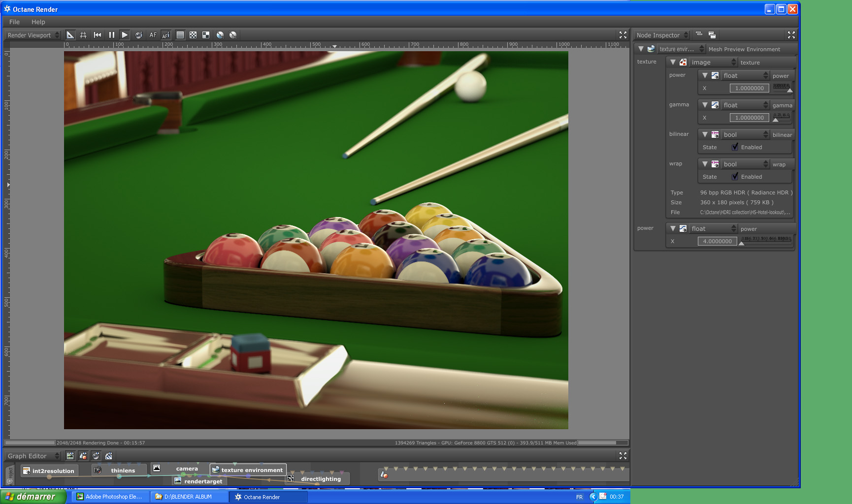
Task: Click the rendertarget node
Action: pos(203,481)
